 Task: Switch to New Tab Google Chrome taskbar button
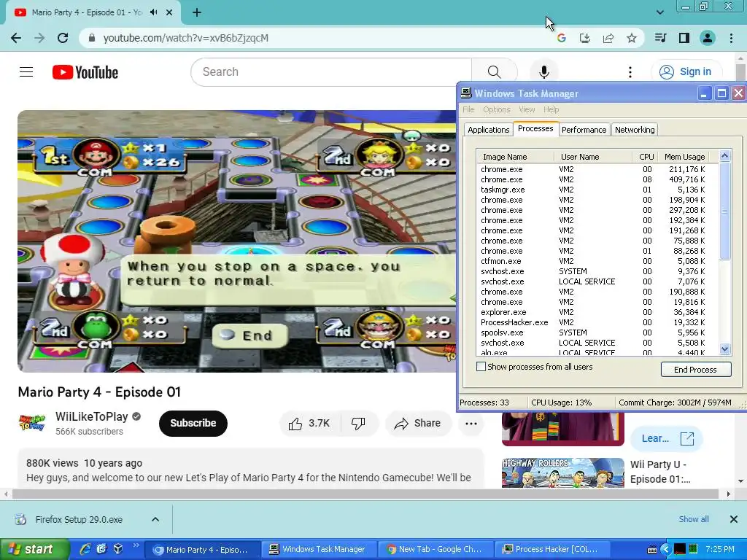point(435,549)
